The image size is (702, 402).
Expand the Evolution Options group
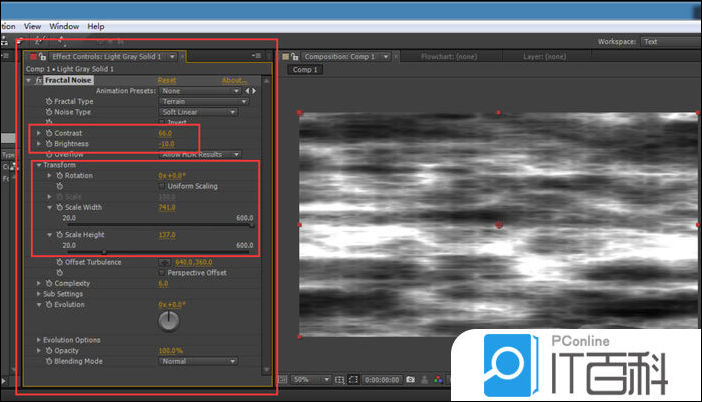click(39, 340)
